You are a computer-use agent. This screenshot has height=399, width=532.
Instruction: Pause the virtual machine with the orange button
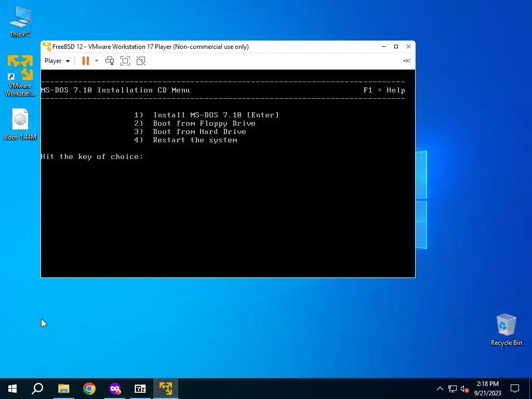pyautogui.click(x=86, y=61)
